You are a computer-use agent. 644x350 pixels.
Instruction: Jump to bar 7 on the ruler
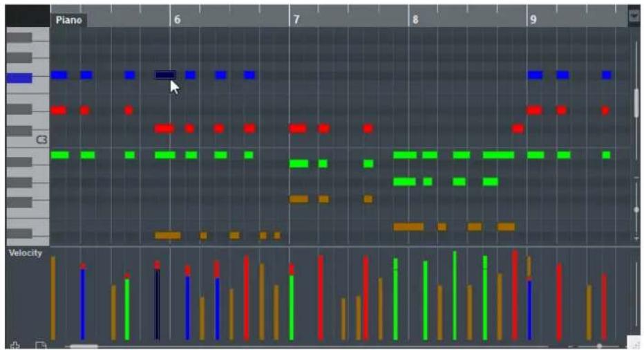click(296, 20)
